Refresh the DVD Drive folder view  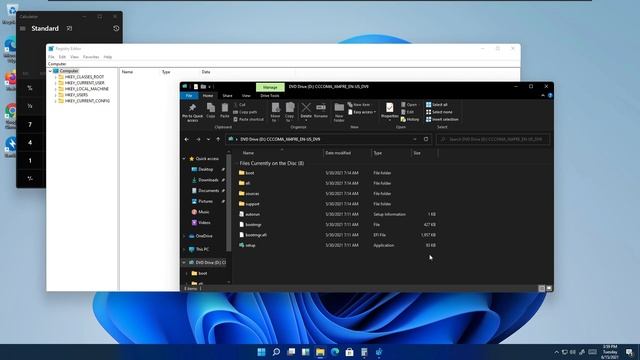426,139
